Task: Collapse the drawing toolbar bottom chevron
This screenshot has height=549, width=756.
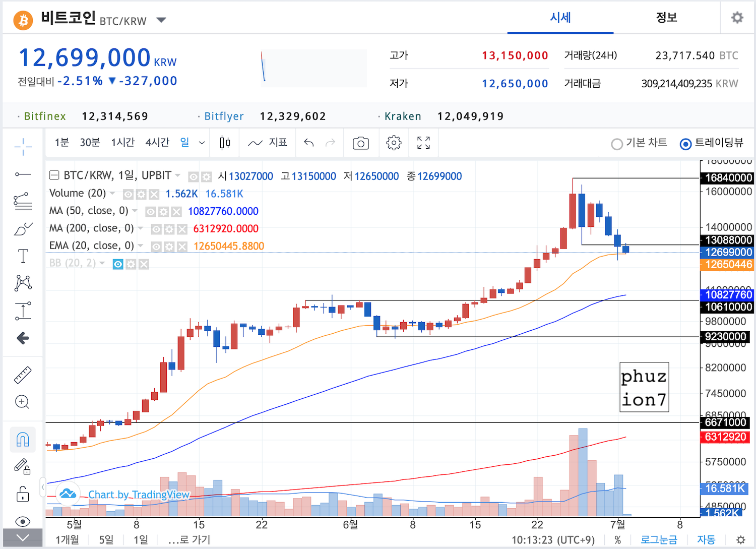Action: [x=23, y=537]
